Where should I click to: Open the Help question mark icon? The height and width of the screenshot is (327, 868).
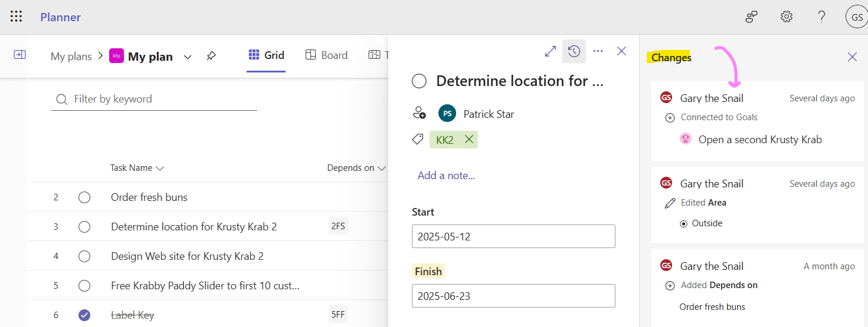pyautogui.click(x=821, y=17)
